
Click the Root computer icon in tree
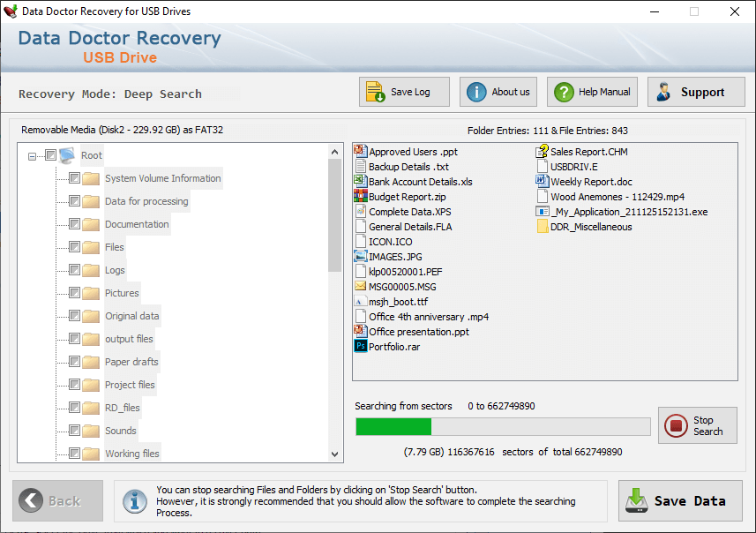[x=66, y=155]
